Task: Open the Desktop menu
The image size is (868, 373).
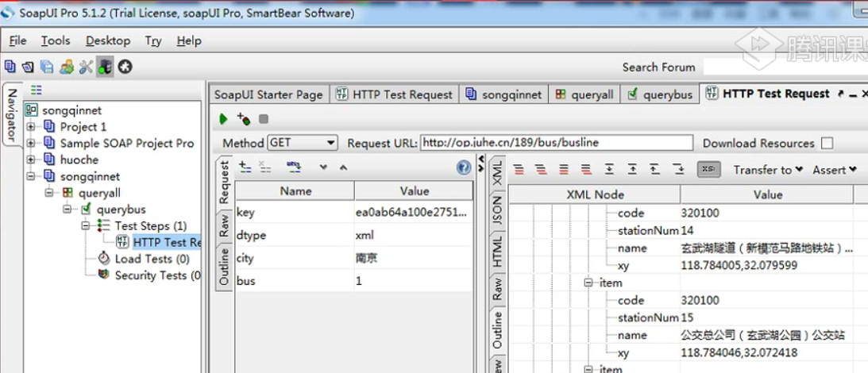Action: coord(108,40)
